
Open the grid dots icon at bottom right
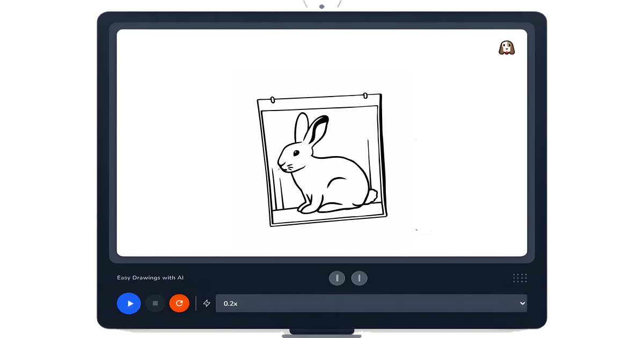click(x=519, y=277)
